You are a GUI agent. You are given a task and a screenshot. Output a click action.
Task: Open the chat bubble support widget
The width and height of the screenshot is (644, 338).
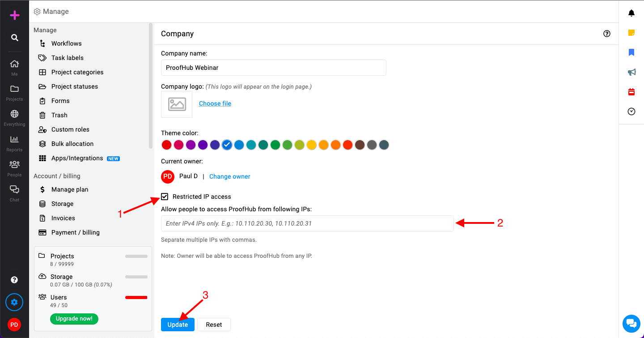point(631,323)
